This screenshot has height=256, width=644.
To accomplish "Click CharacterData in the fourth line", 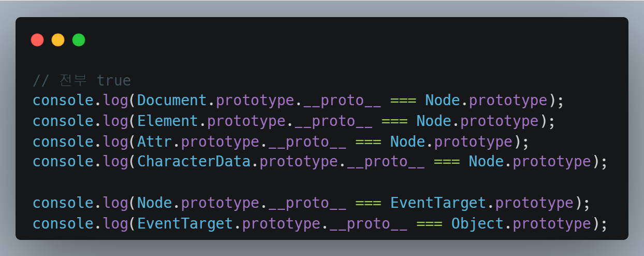I will (x=194, y=162).
